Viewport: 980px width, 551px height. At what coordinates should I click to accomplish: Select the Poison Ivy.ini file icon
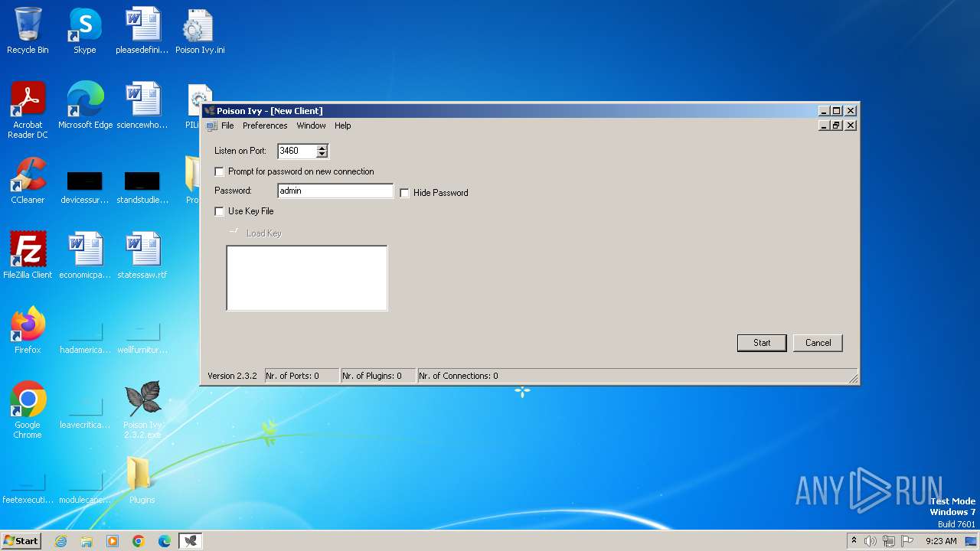pos(200,31)
